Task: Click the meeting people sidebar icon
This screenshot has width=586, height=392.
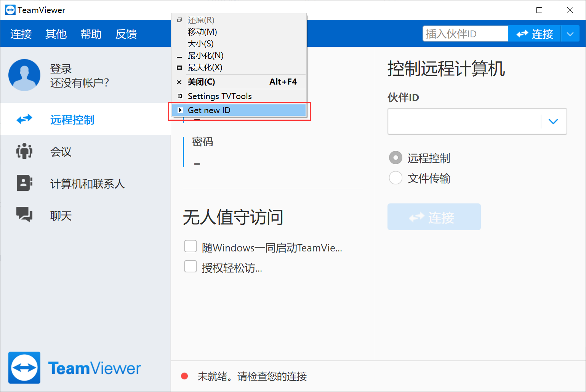Action: tap(24, 151)
